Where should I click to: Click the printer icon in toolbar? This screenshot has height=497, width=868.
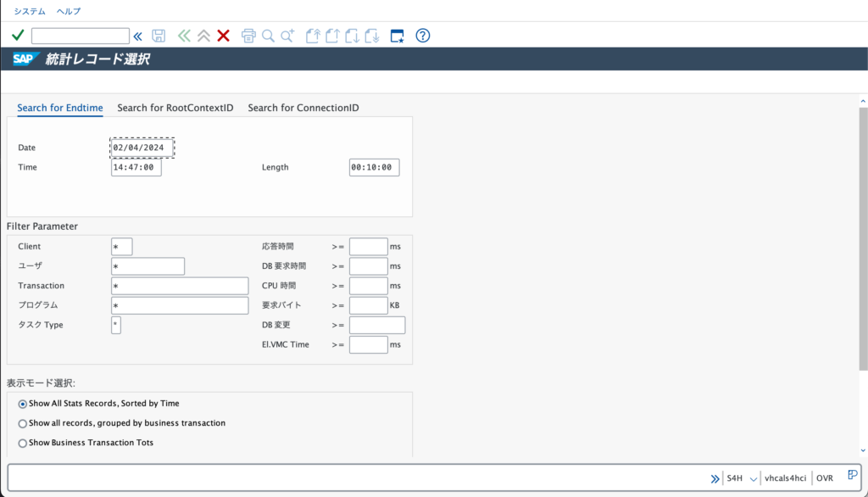[x=248, y=36]
